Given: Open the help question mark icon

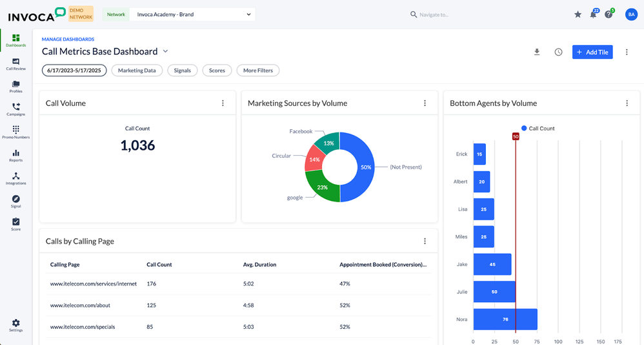Looking at the screenshot, I should coord(609,14).
